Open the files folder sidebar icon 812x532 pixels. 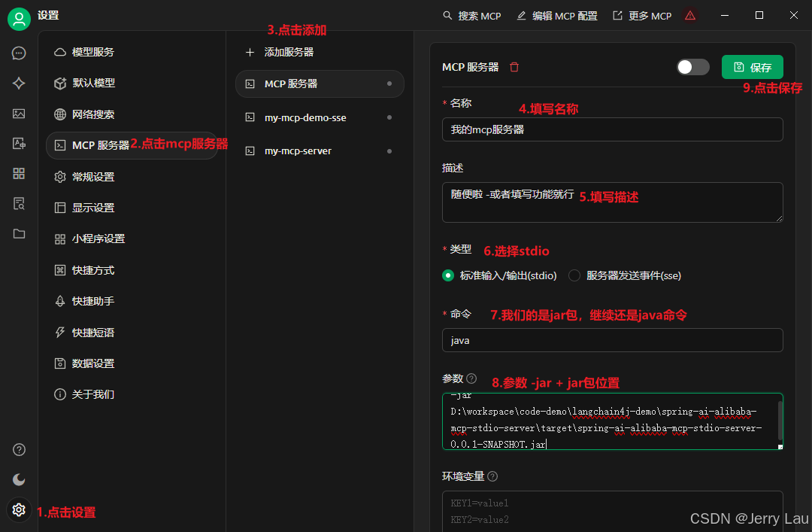coord(19,233)
